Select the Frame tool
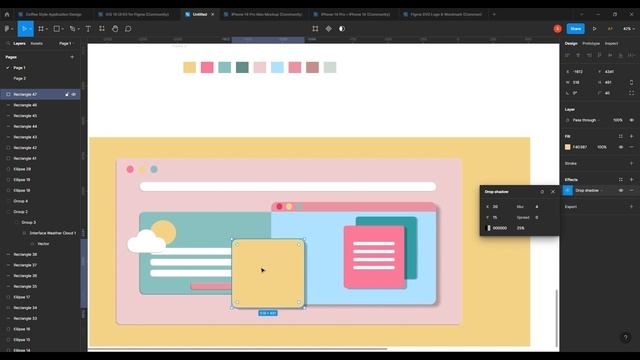Screen dimensions: 640x360 [41, 29]
